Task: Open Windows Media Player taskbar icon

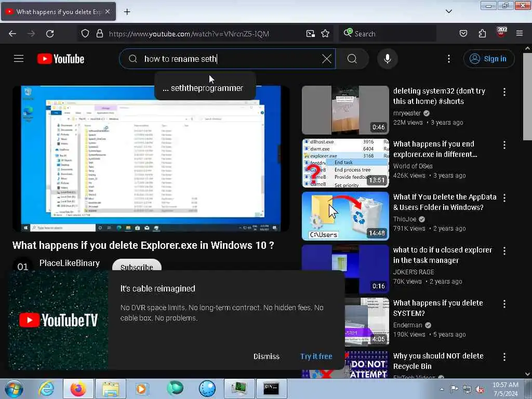Action: click(141, 389)
